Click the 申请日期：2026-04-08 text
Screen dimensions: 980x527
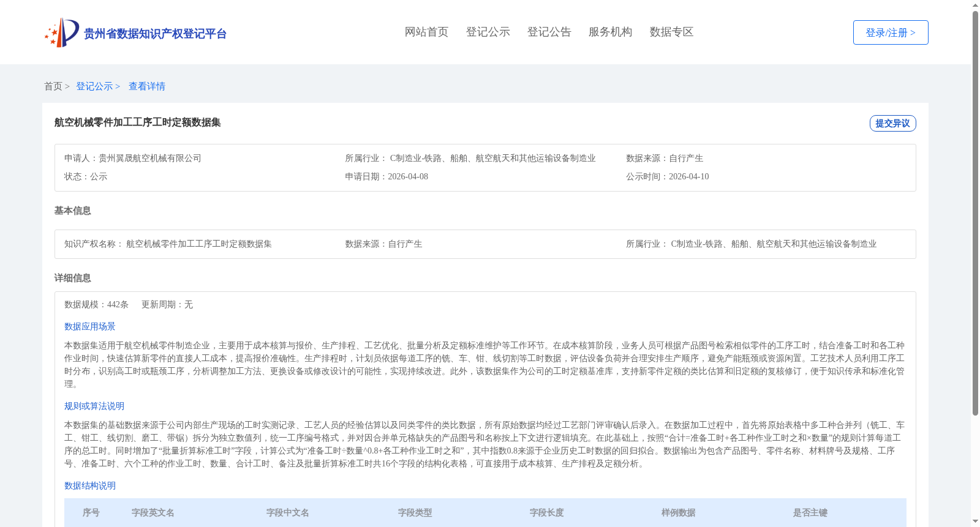(386, 176)
